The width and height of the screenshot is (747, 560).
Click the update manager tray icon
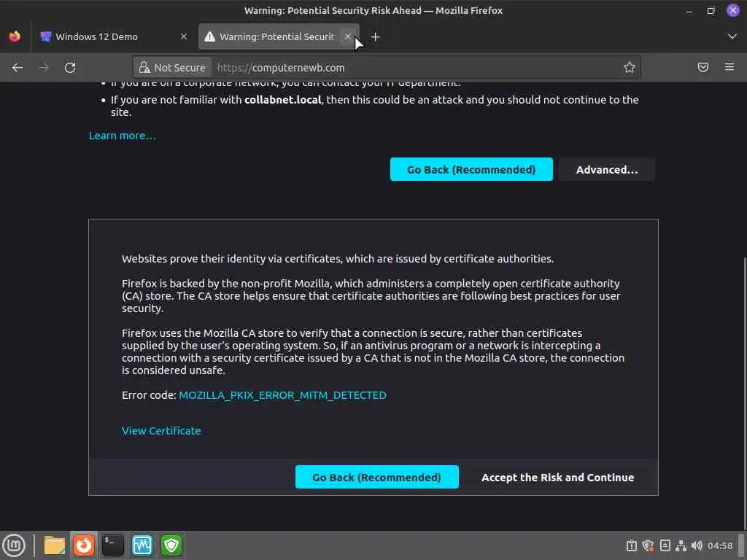[x=631, y=545]
